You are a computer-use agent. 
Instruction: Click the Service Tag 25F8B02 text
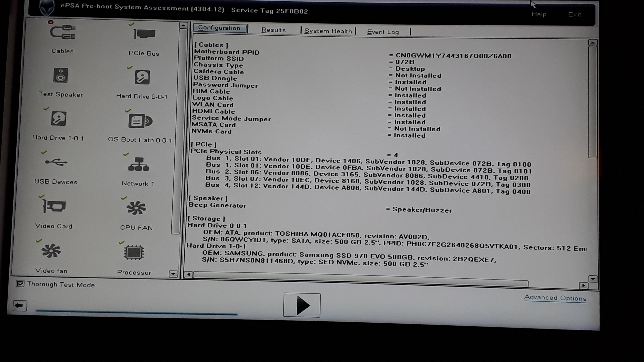pyautogui.click(x=269, y=10)
